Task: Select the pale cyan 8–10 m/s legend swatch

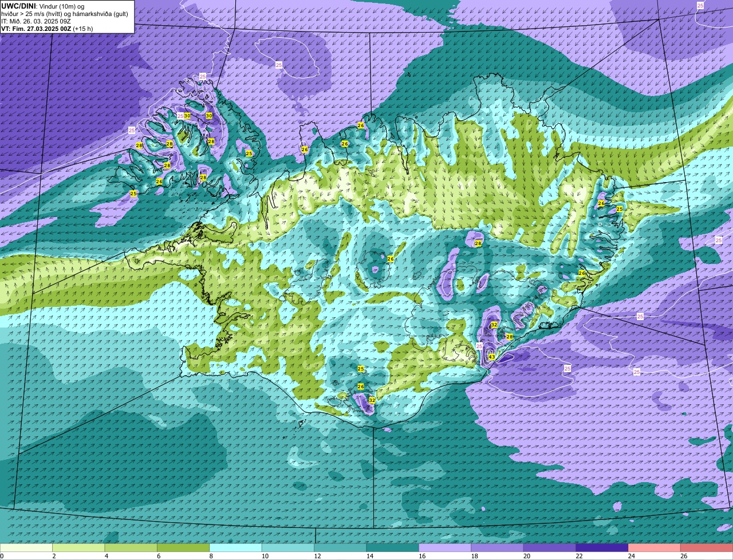Action: [236, 547]
